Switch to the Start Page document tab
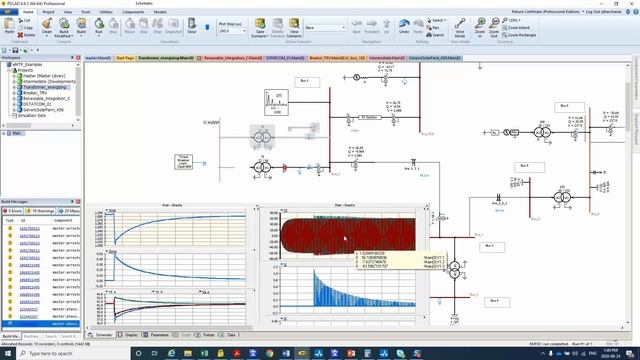Viewport: 640px width, 360px height. 125,58
